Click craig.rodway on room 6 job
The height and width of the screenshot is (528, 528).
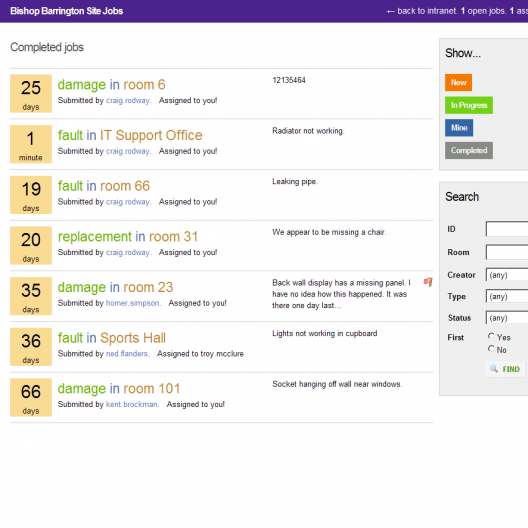point(128,100)
